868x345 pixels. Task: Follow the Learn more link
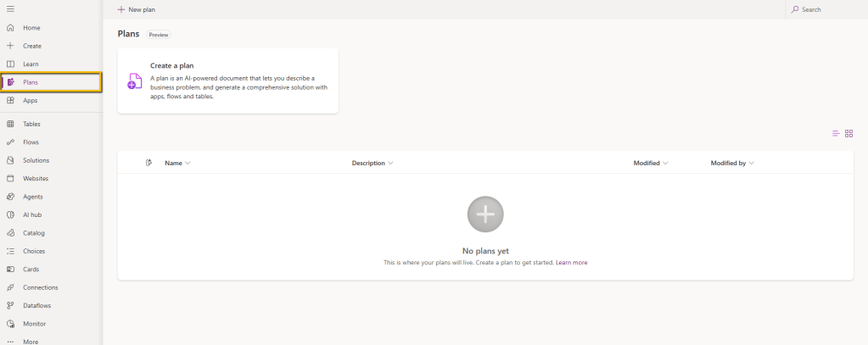click(x=571, y=263)
